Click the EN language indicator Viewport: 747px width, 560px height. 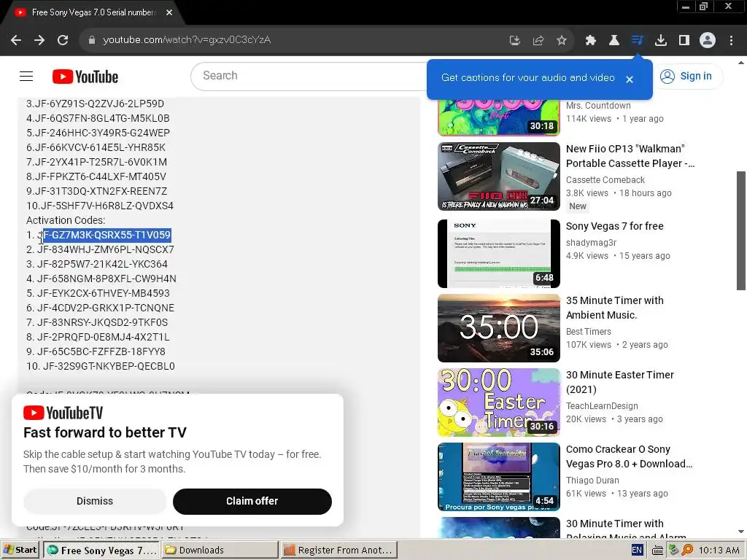coord(636,550)
